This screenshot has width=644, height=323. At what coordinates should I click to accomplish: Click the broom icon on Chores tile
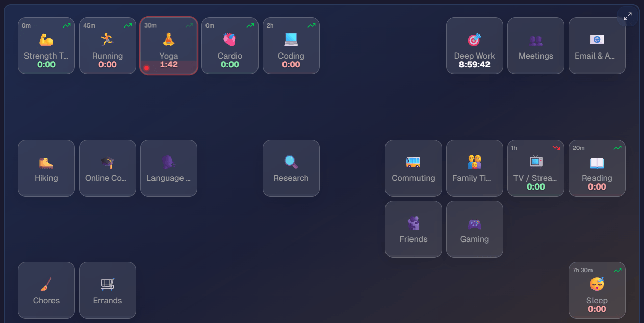[46, 284]
